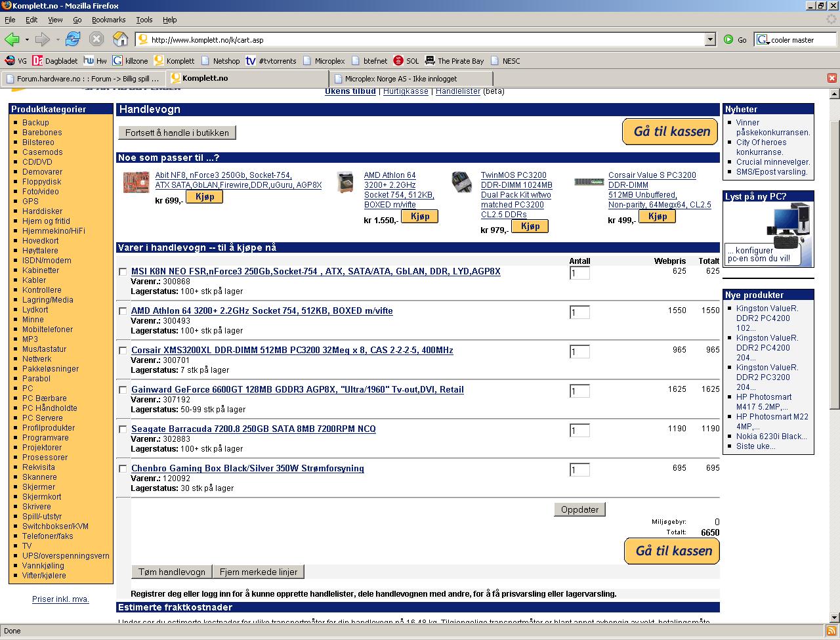This screenshot has height=640, width=840.
Task: Click Fjern merkede linjer button
Action: click(259, 572)
